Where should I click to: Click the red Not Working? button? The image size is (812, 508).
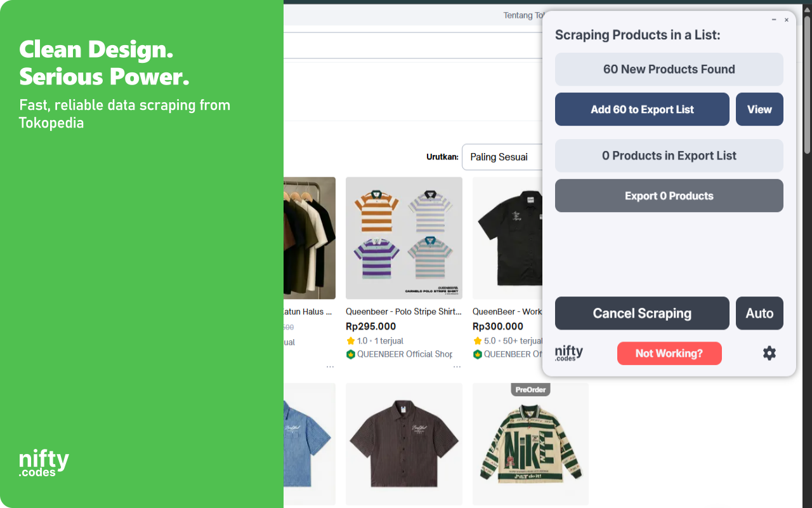click(x=669, y=353)
